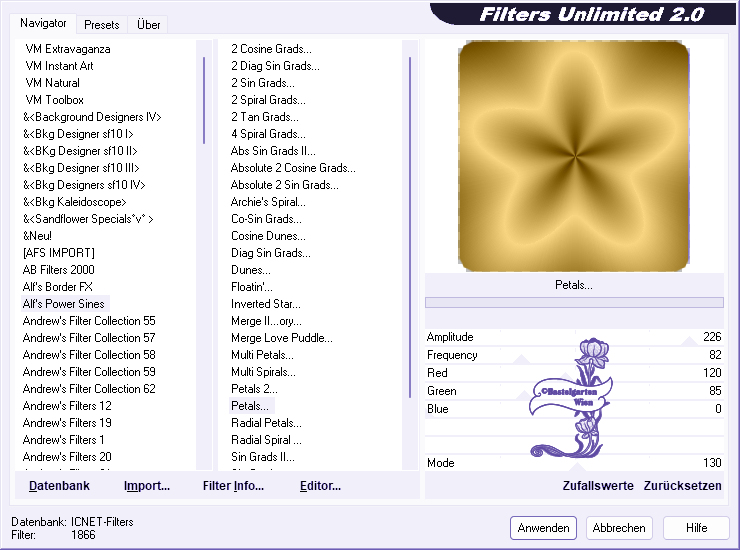Select Alf's Power Sines category
The height and width of the screenshot is (550, 740).
coord(64,304)
